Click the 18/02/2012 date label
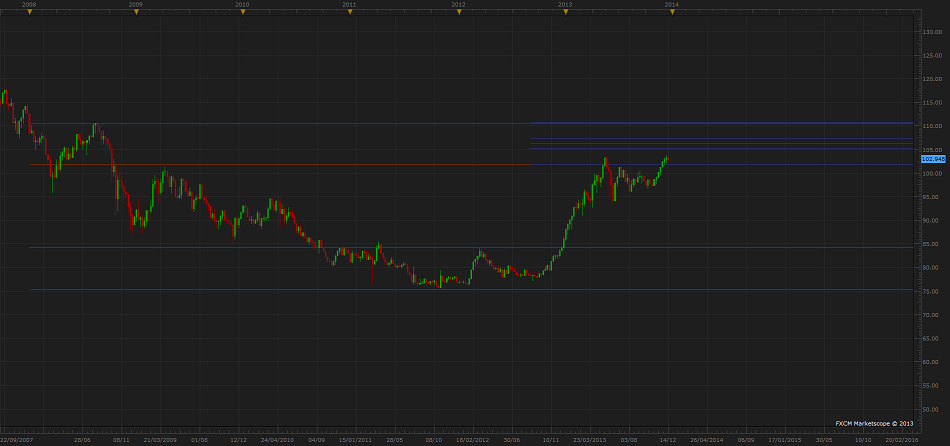 (x=472, y=439)
